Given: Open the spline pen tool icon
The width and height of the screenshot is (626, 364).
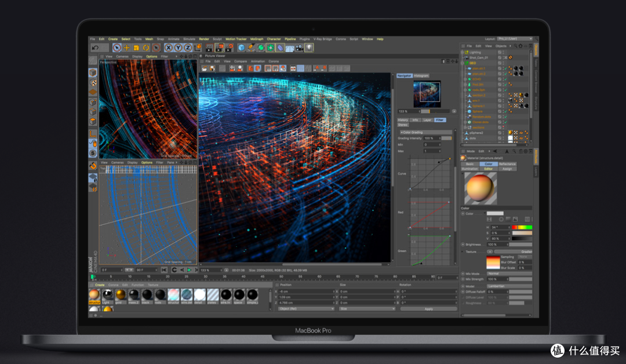Looking at the screenshot, I should (251, 48).
